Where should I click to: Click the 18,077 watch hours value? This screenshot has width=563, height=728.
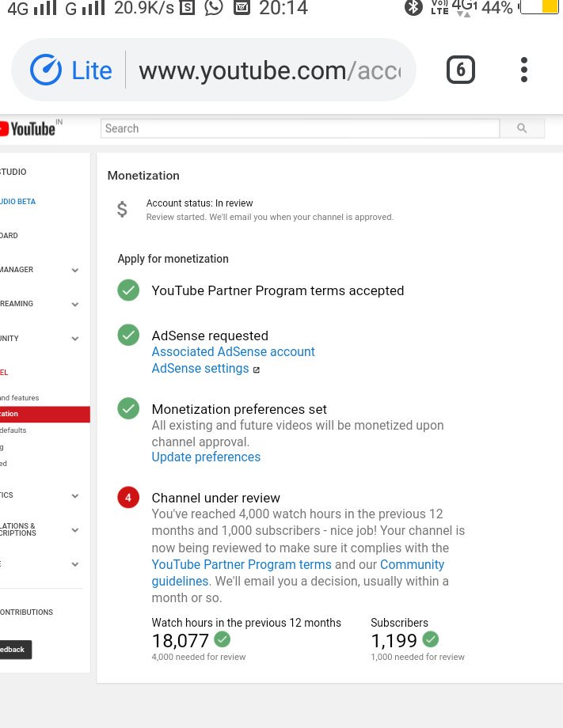[x=181, y=641]
